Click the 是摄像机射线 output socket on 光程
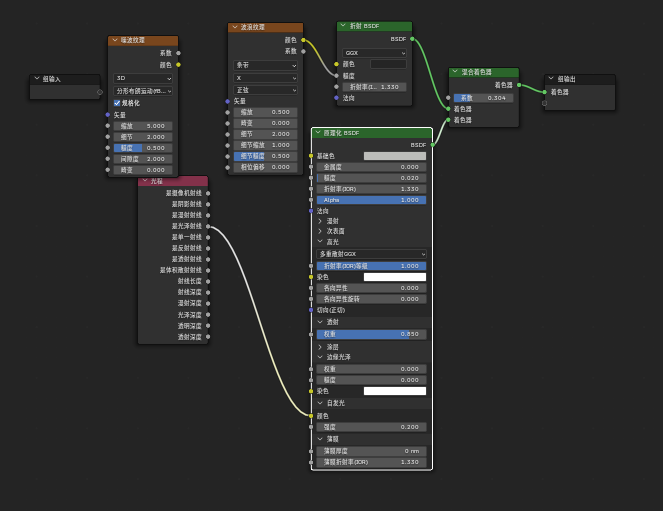This screenshot has width=663, height=511. 208,193
